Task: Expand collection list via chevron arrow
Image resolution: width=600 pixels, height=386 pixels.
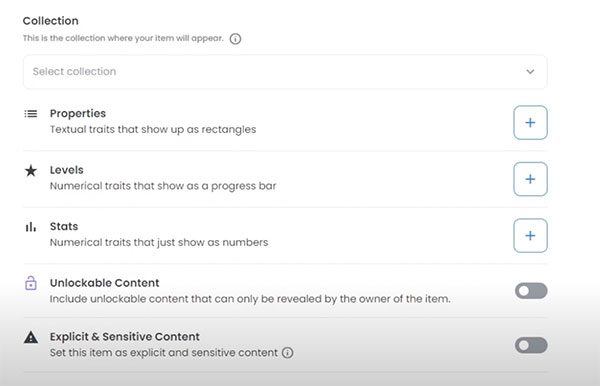Action: [x=530, y=72]
